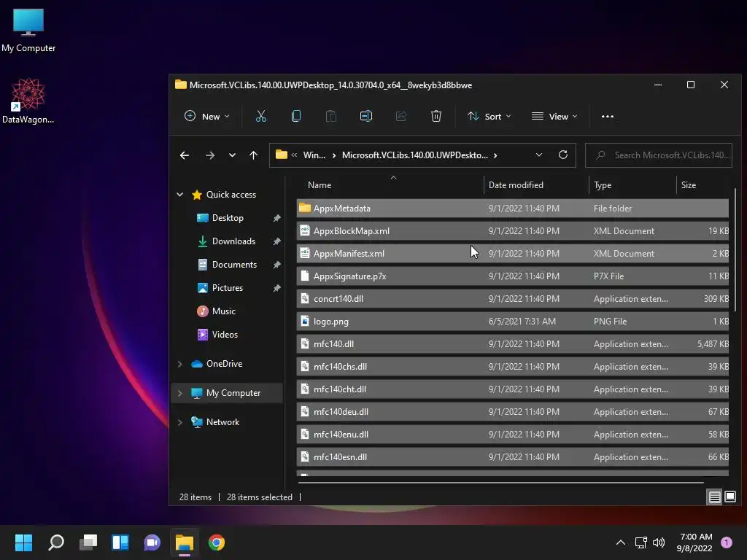This screenshot has height=560, width=747.
Task: Open recent locations dropdown arrow
Action: click(232, 155)
